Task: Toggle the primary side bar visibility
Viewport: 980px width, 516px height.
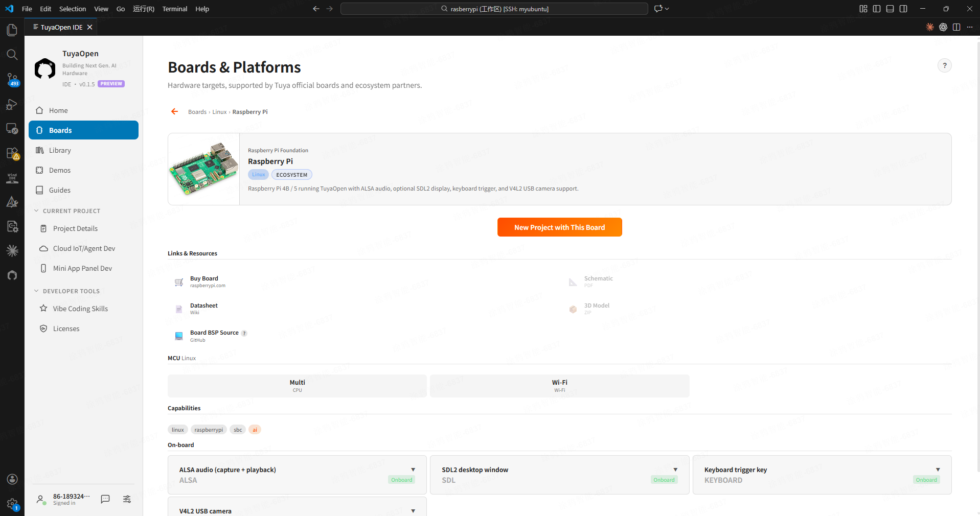Action: (x=877, y=9)
